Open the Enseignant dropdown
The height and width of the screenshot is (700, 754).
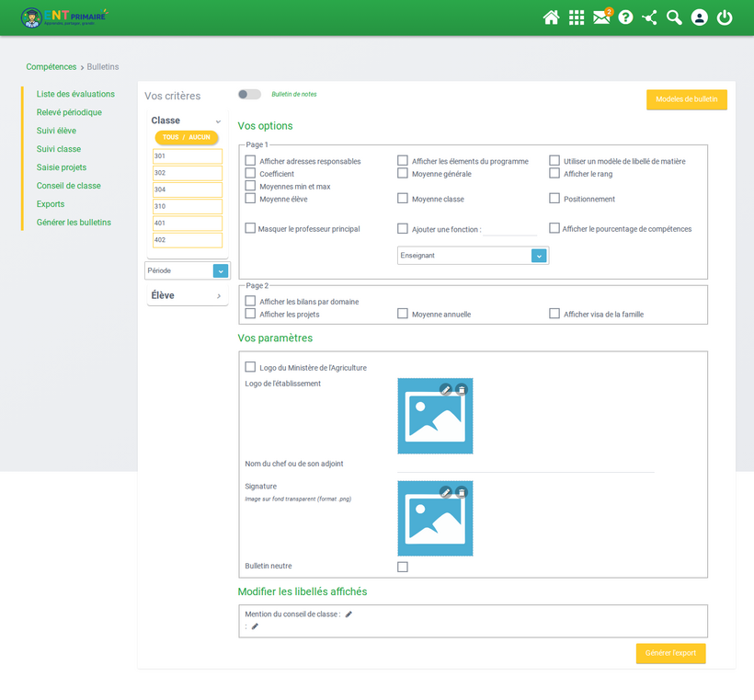coord(473,256)
